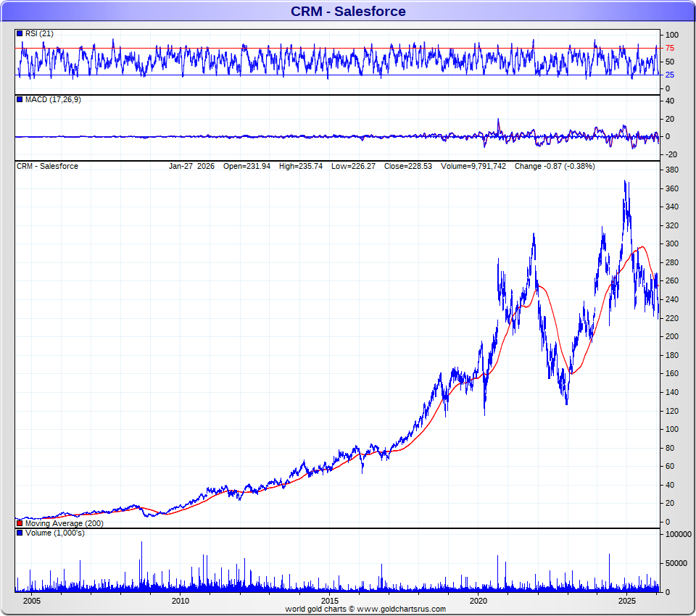The image size is (696, 616).
Task: Click the x-axis year label 2015
Action: pos(329,601)
